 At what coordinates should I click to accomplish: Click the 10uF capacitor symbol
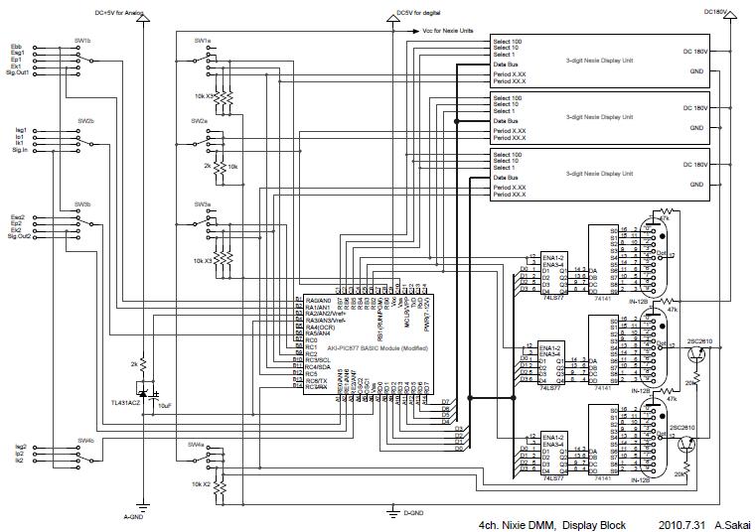click(x=155, y=397)
